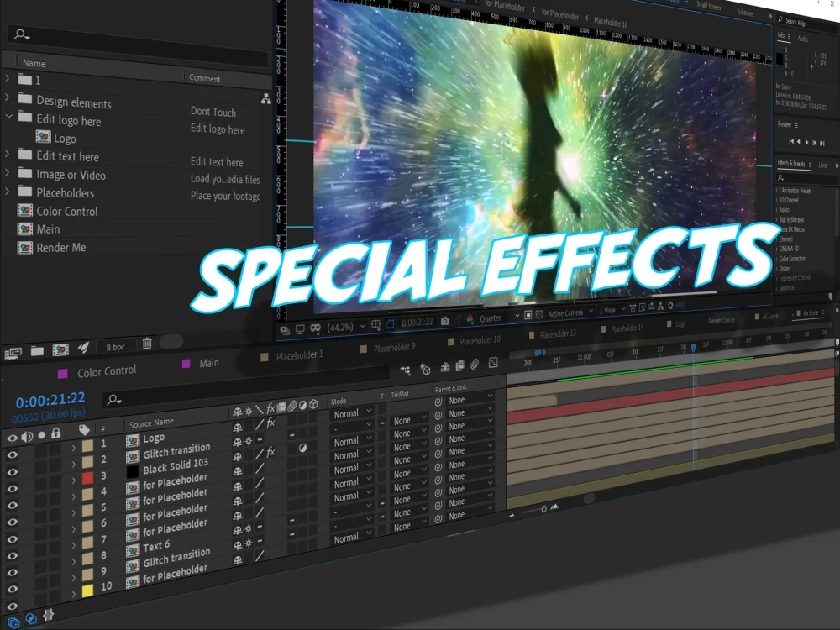
Task: Click the red label swatch of layer 3
Action: tap(88, 477)
